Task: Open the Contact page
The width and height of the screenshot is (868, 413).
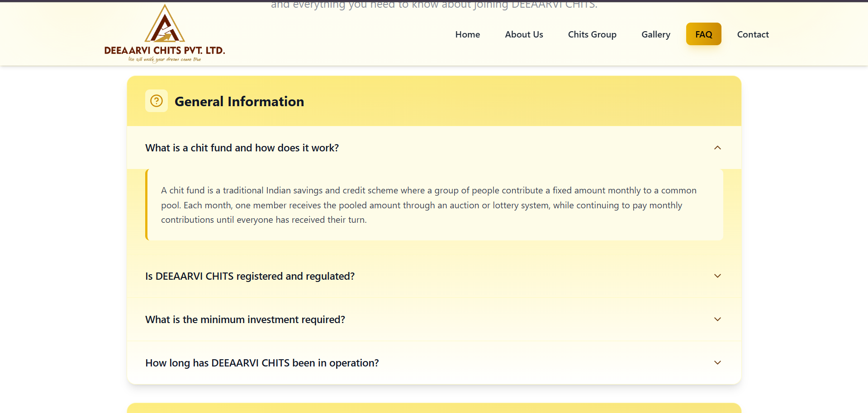Action: (753, 34)
